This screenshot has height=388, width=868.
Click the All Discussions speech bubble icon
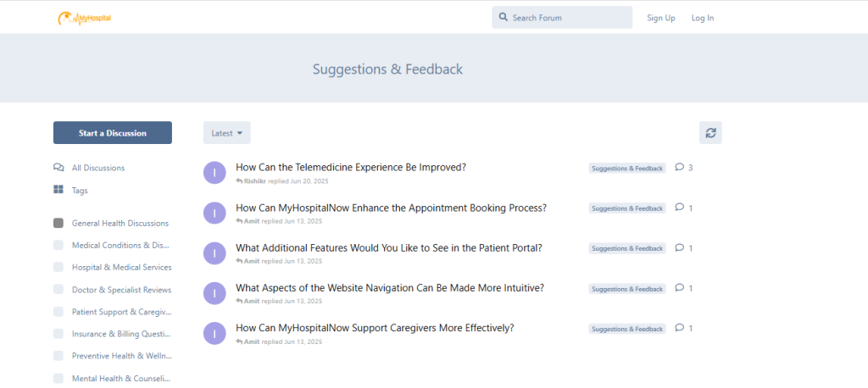click(x=58, y=168)
